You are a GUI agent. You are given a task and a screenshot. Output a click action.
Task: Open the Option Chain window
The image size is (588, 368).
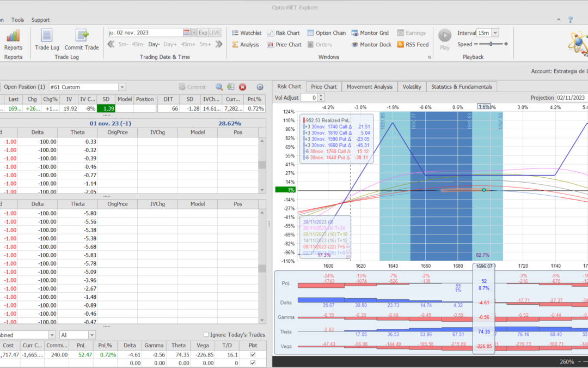[x=326, y=33]
